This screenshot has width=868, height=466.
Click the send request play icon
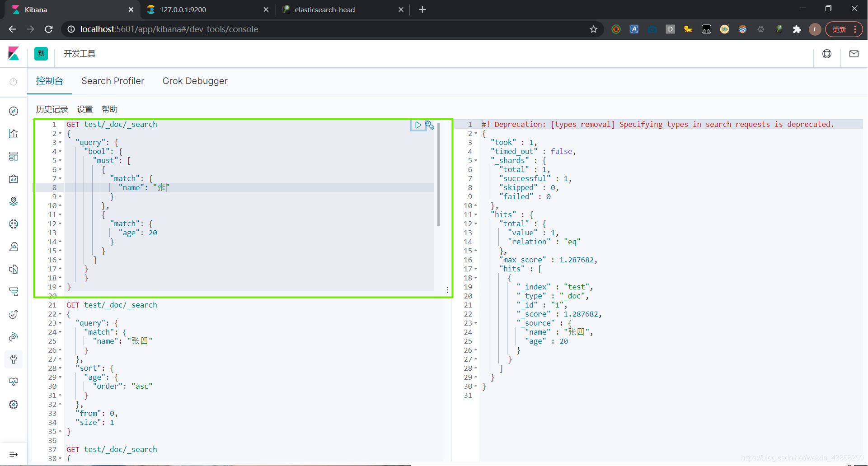click(418, 125)
